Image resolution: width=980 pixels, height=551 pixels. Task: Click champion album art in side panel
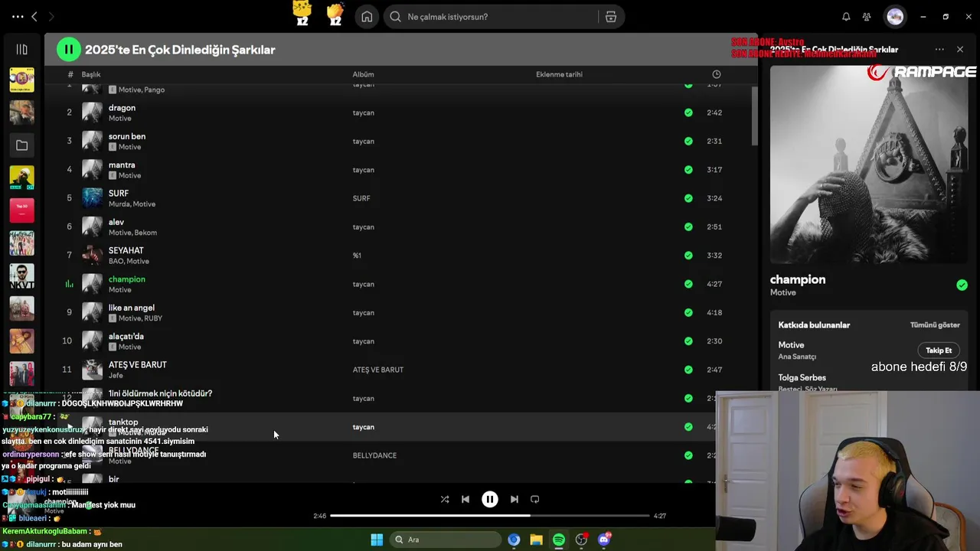click(x=869, y=165)
